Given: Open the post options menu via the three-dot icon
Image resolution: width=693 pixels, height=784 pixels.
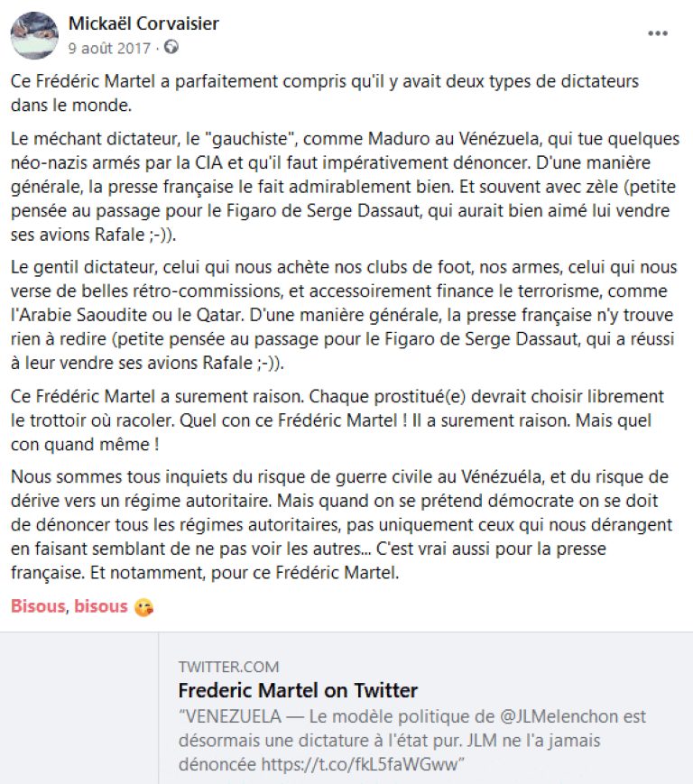Looking at the screenshot, I should [658, 33].
